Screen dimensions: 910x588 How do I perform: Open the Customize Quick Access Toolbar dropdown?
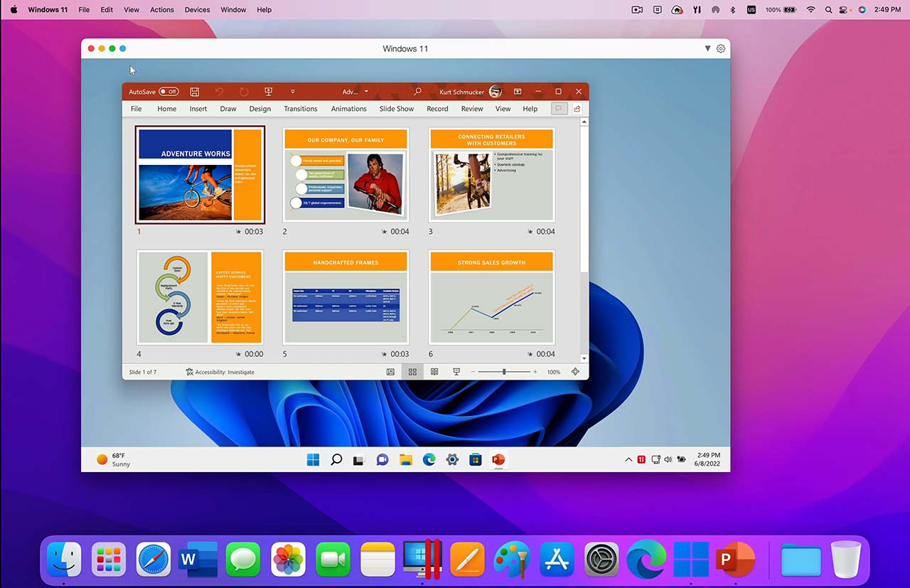pos(293,91)
